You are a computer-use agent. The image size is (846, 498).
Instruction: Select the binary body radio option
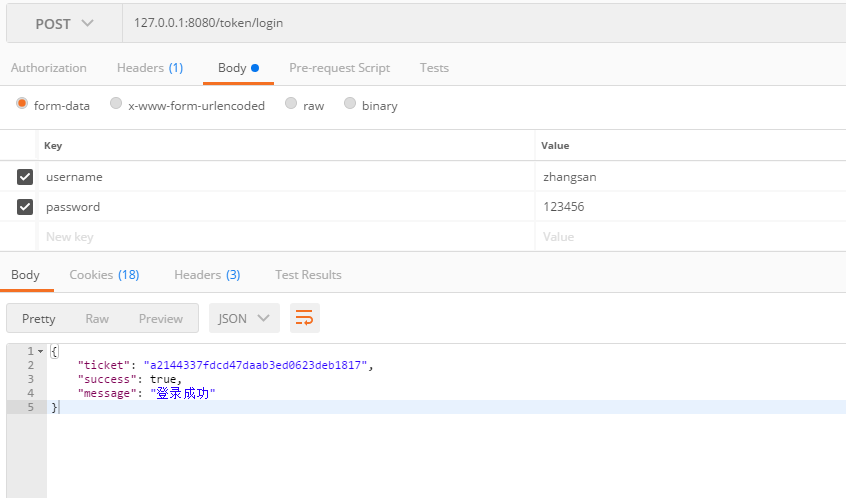click(350, 103)
